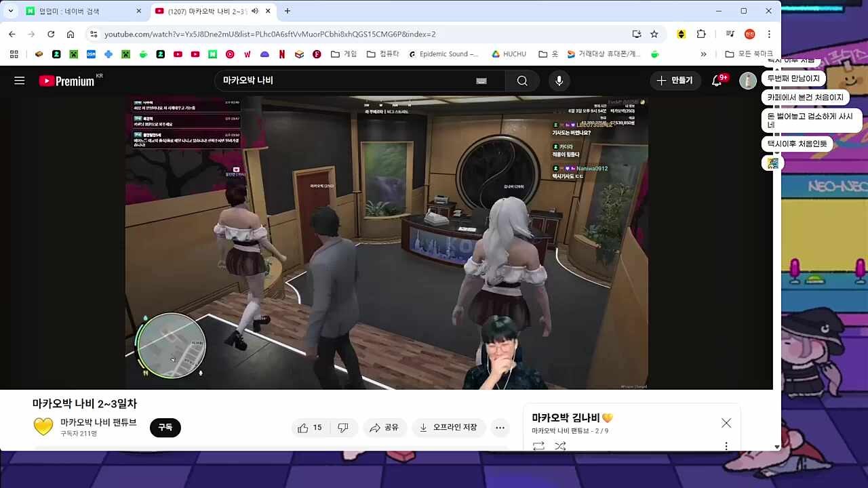Open the YouTube guide hamburger menu
The height and width of the screenshot is (488, 868).
[x=20, y=81]
